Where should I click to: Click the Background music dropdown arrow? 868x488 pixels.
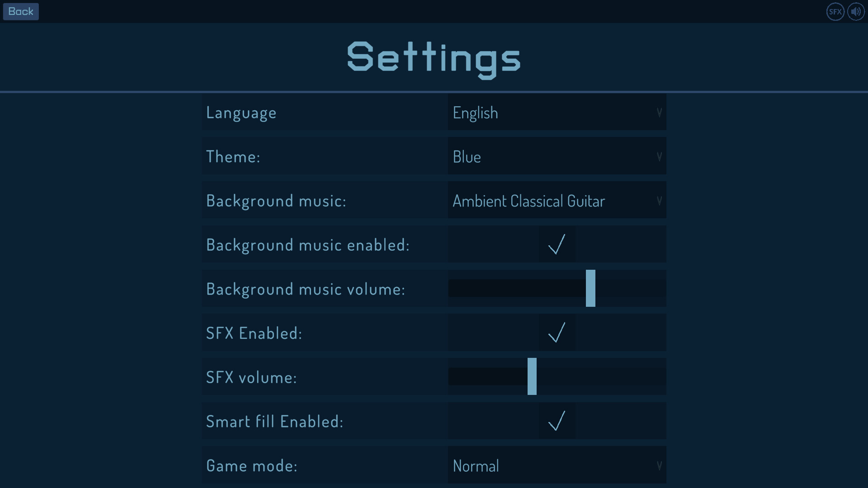pos(659,201)
